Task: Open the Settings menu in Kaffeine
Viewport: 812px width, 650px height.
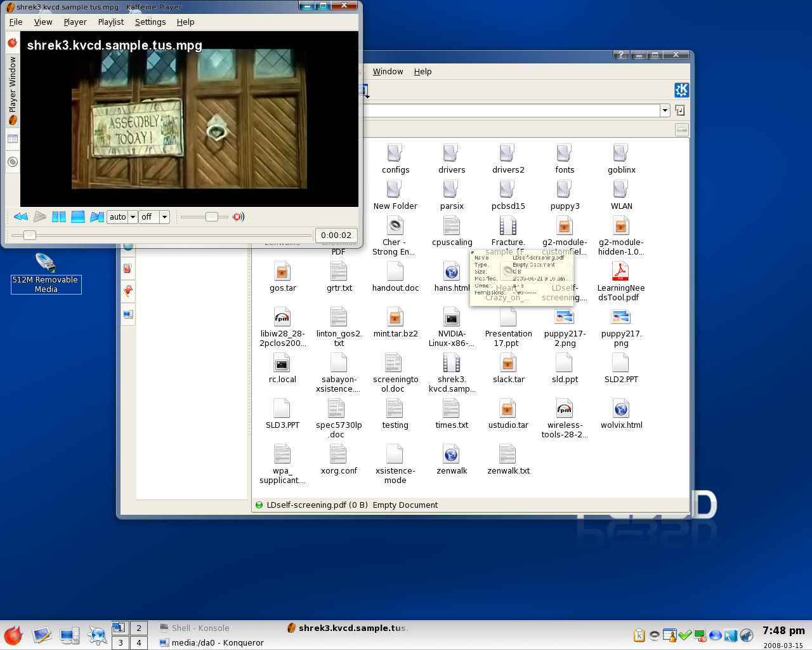Action: pos(150,22)
